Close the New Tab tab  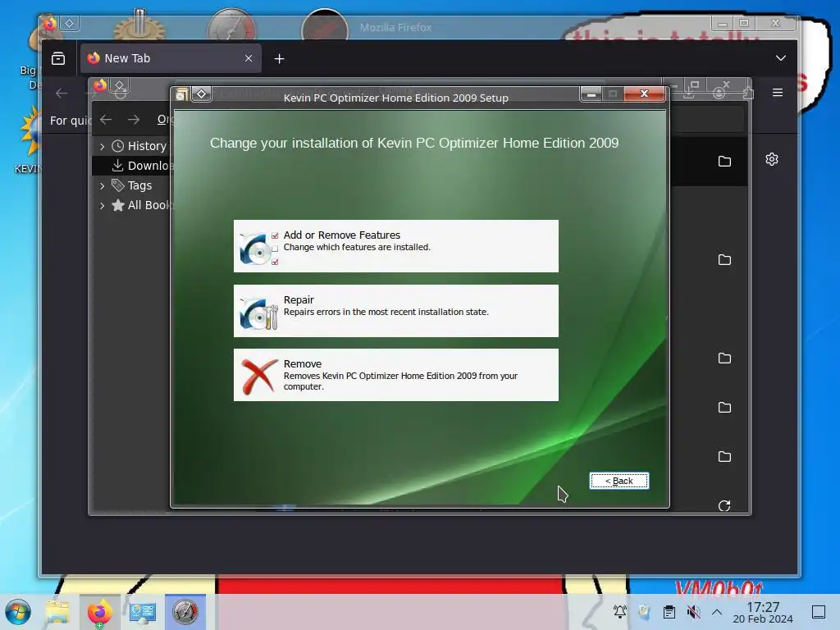249,58
